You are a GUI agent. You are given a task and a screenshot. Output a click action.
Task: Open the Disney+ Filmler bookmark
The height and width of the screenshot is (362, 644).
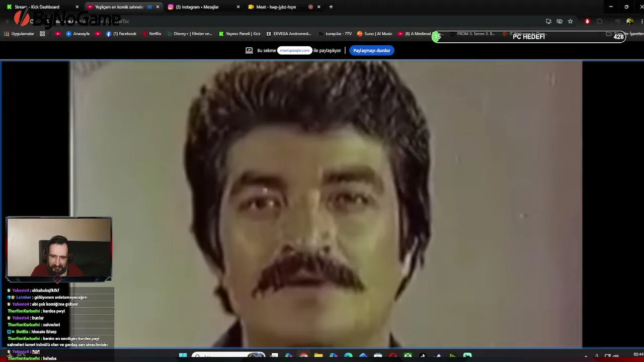189,34
